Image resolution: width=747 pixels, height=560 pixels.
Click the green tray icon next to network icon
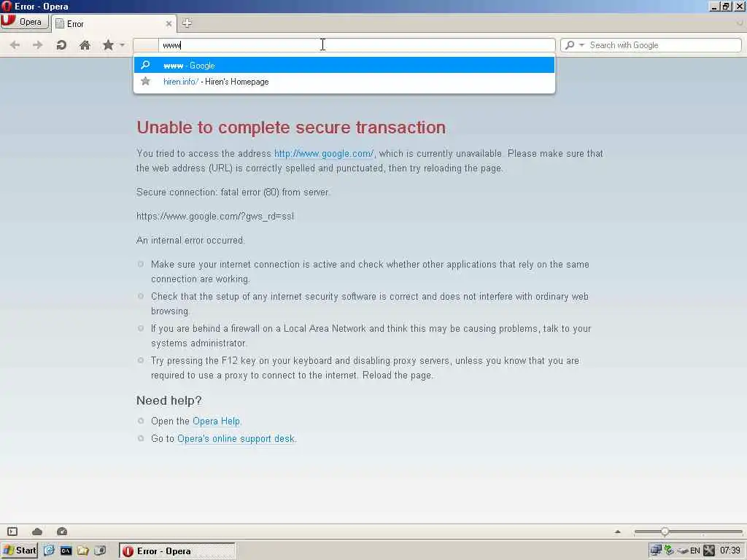(670, 551)
